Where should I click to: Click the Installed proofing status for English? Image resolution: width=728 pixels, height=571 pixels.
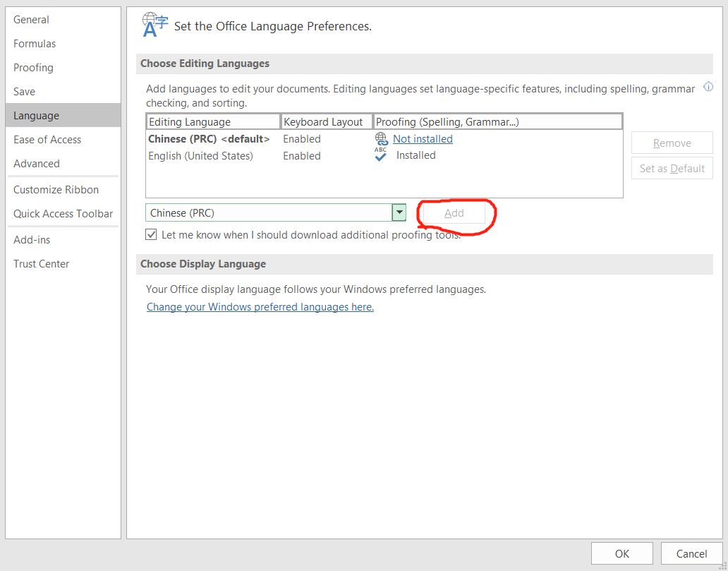click(x=415, y=155)
